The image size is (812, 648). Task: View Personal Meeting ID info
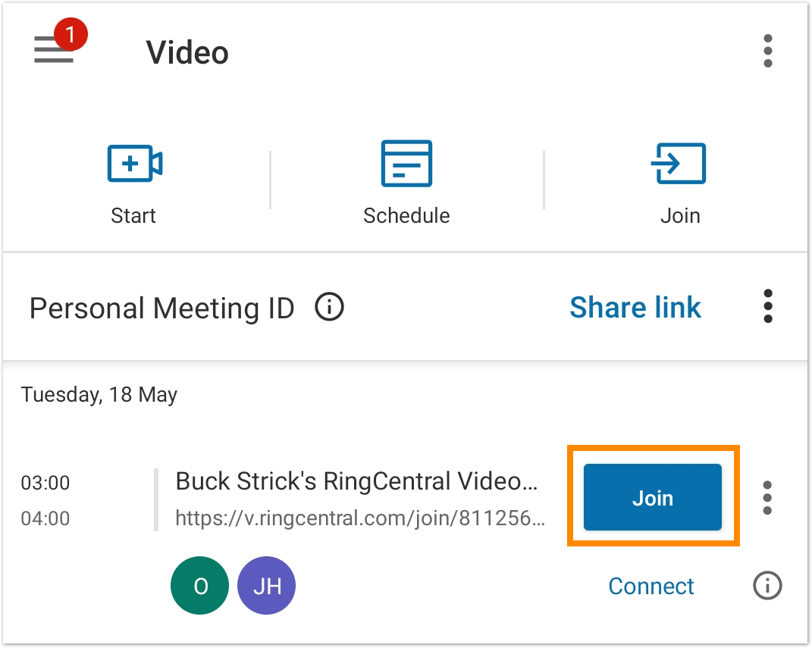(x=329, y=307)
